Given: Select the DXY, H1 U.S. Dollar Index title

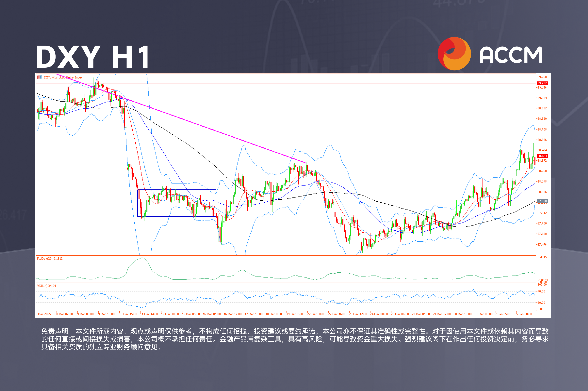Looking at the screenshot, I should [63, 78].
